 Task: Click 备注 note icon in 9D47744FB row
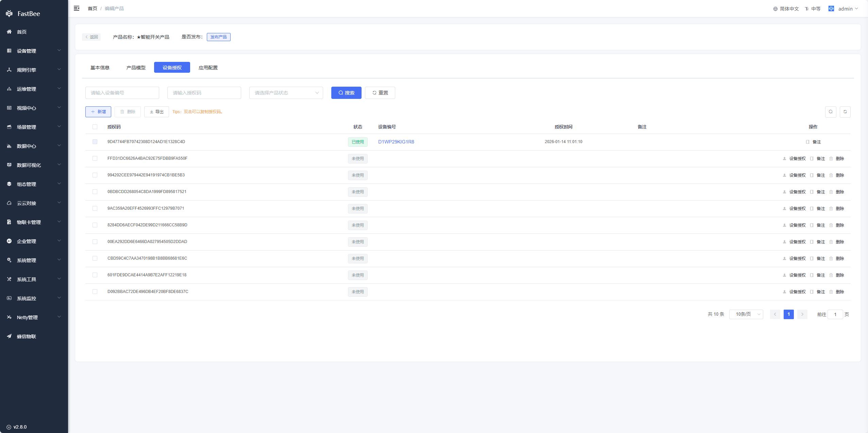tap(808, 142)
